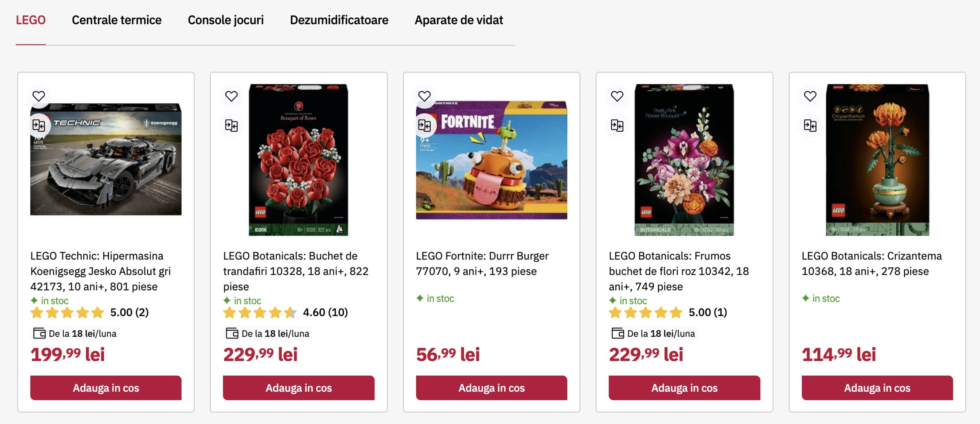Open the Dezumidificatoare tab
This screenshot has height=424, width=980.
coord(339,20)
